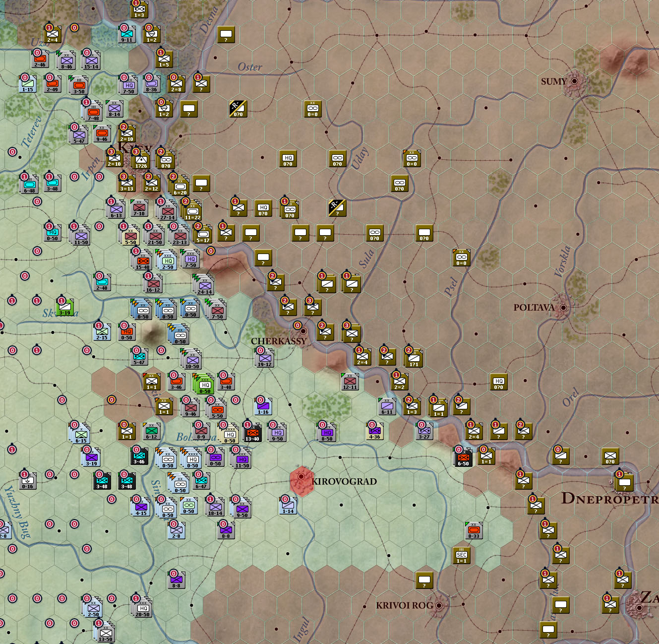The width and height of the screenshot is (659, 644).
Task: Select the armored counter labeled 2-49
Action: pos(53,84)
